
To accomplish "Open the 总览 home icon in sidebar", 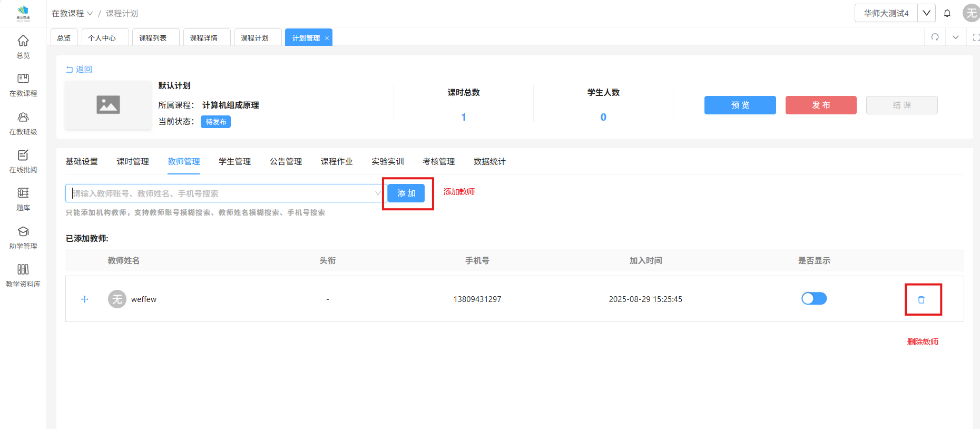I will coord(23,46).
